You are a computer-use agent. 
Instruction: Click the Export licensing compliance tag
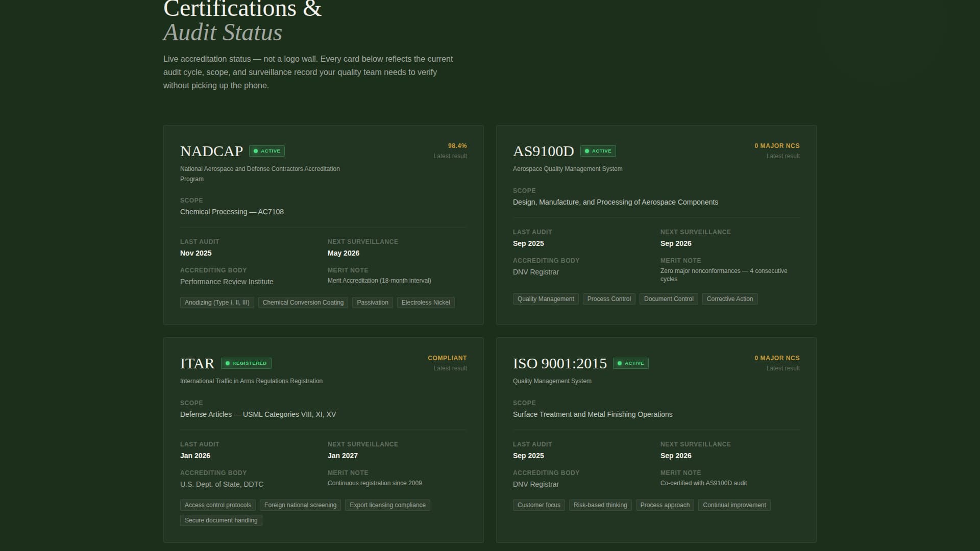[387, 505]
